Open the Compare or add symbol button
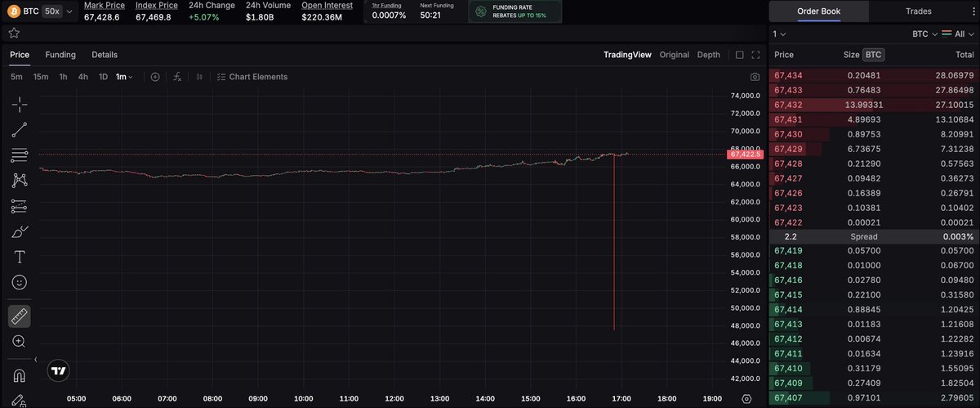The width and height of the screenshot is (980, 408). point(155,77)
